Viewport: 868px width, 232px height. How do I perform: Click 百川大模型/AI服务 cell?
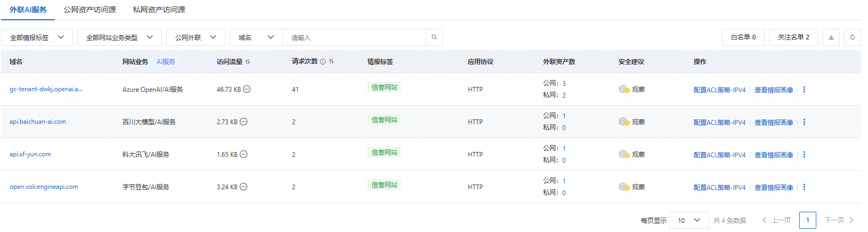click(x=149, y=122)
